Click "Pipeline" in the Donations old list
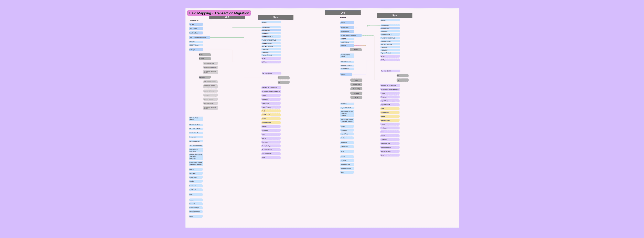This screenshot has width=644, height=238. (x=196, y=181)
